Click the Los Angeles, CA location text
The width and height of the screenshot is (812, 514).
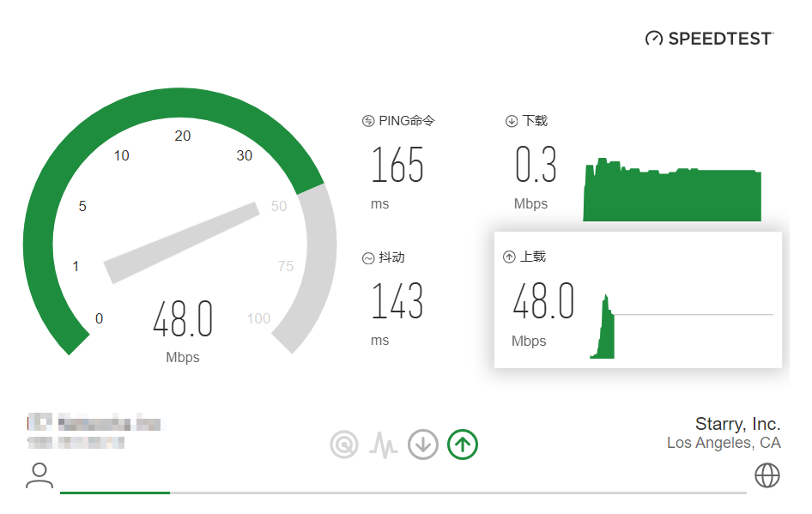pyautogui.click(x=723, y=443)
